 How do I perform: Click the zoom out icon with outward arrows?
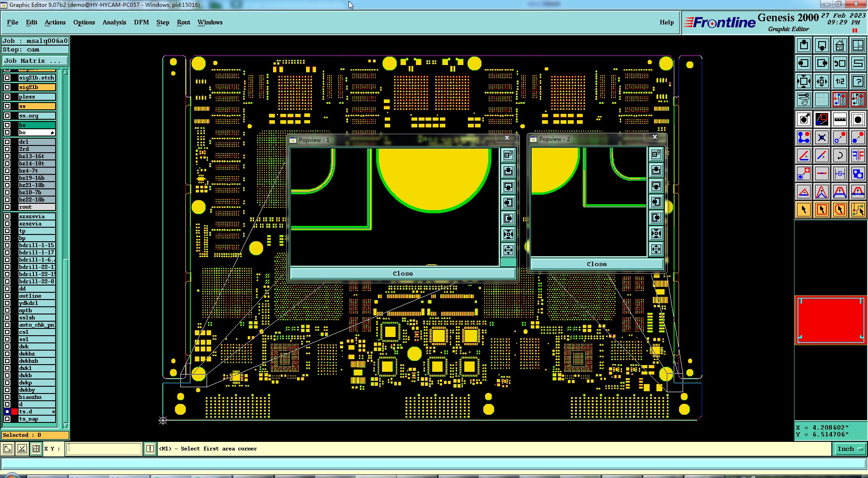tap(822, 81)
